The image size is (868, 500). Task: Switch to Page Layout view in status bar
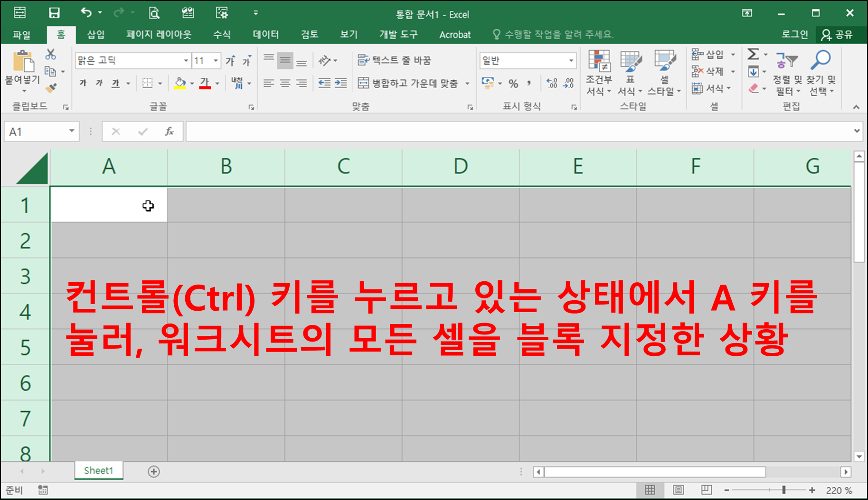click(679, 490)
